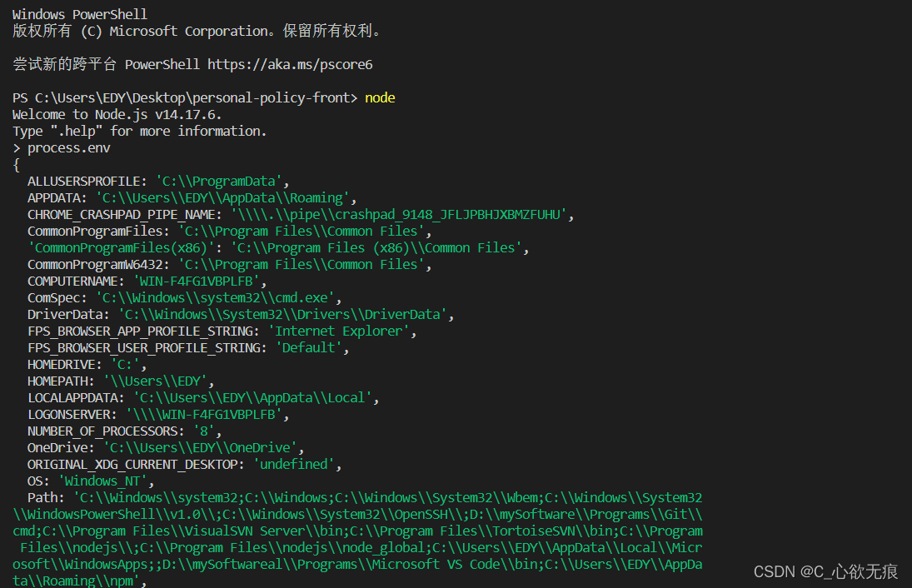The height and width of the screenshot is (588, 912).
Task: Click the 'process.env' input line
Action: coord(68,147)
